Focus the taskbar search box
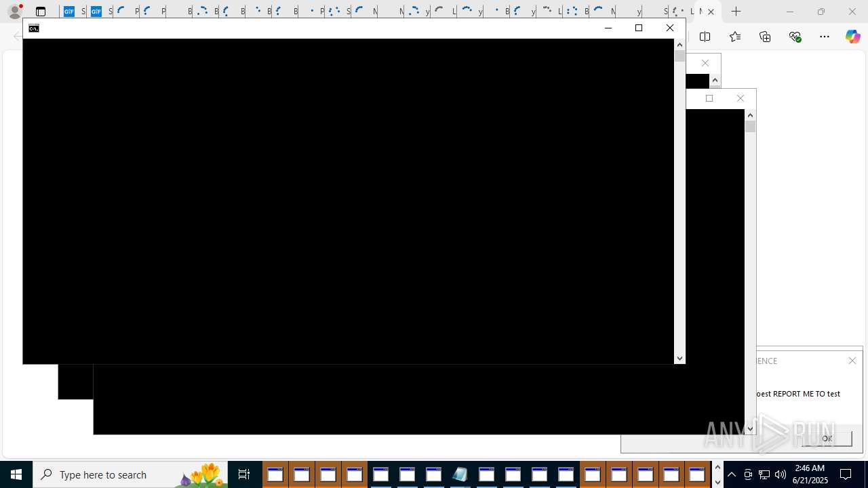The image size is (868, 488). 130,474
